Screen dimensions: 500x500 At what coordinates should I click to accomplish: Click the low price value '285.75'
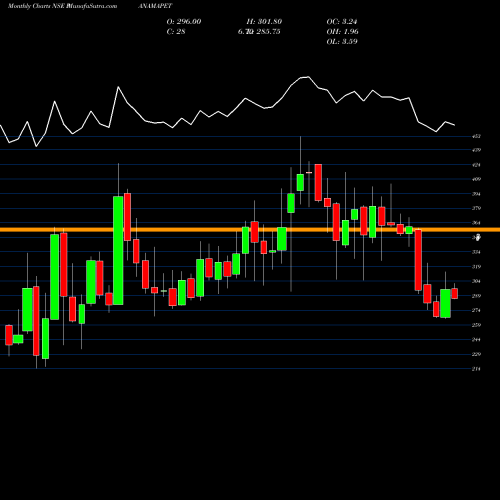[x=267, y=31]
